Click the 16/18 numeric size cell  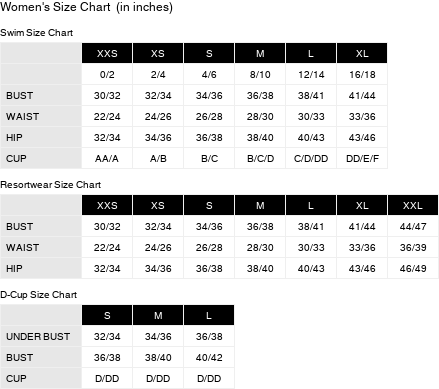[362, 74]
